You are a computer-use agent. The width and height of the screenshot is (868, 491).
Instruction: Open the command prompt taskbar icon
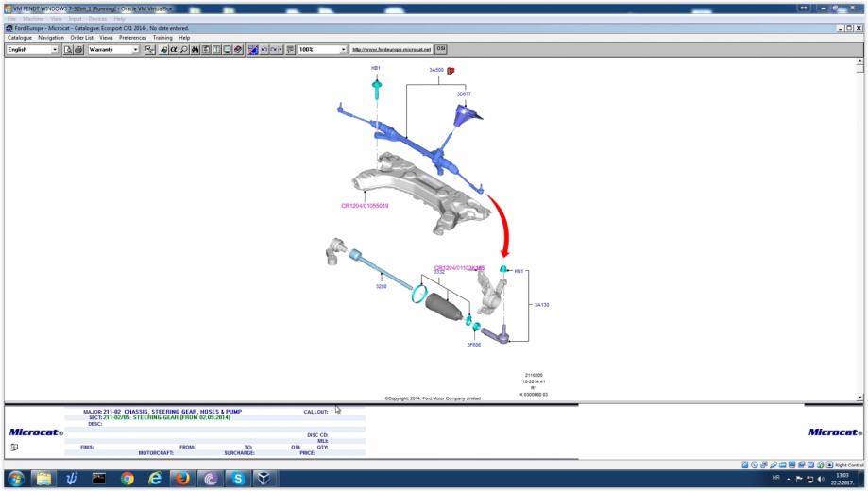coord(98,479)
